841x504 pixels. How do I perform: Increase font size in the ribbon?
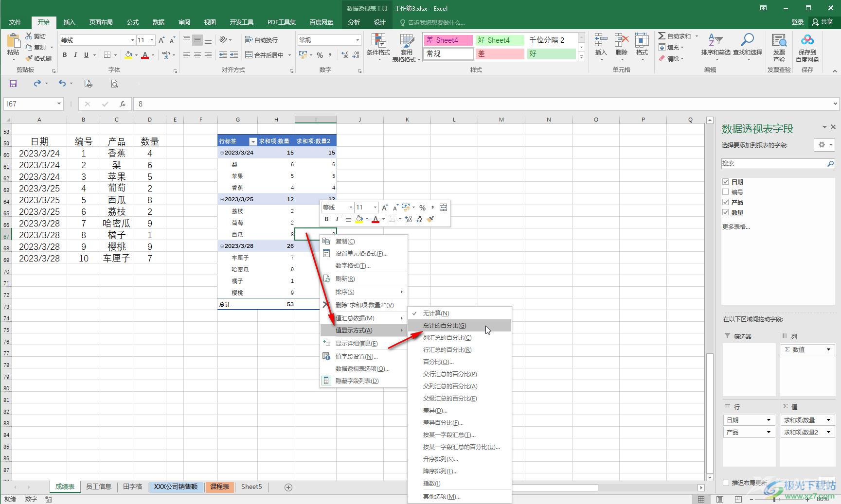tap(161, 40)
